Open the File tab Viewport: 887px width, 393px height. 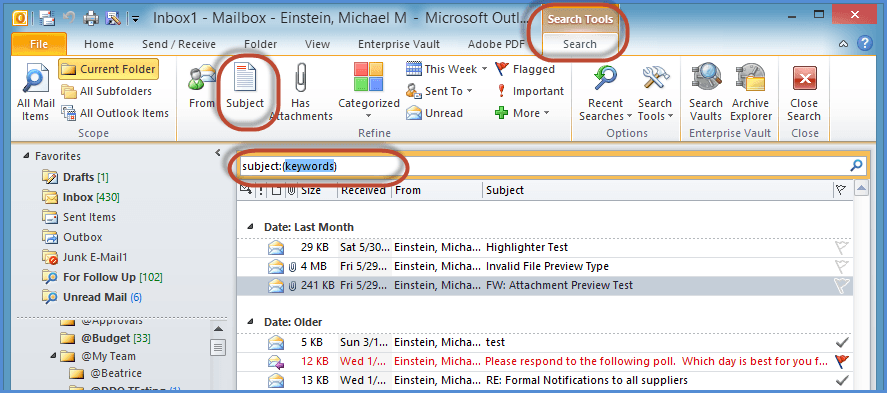[x=39, y=44]
